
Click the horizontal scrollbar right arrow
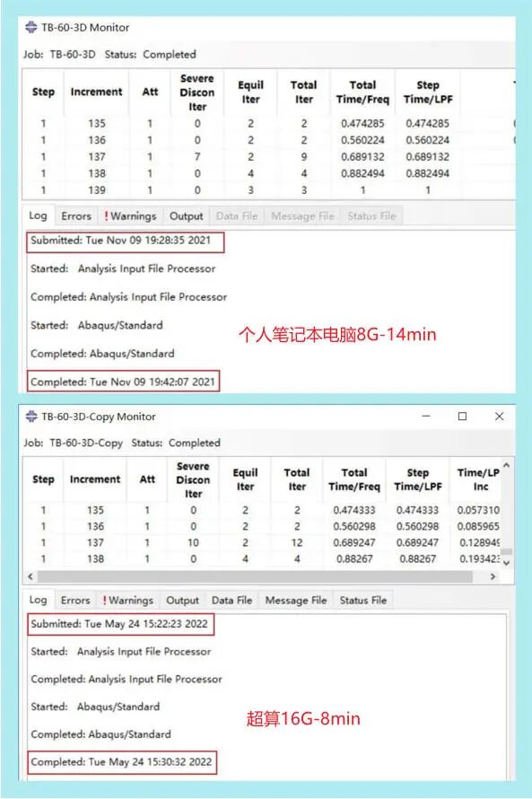493,576
